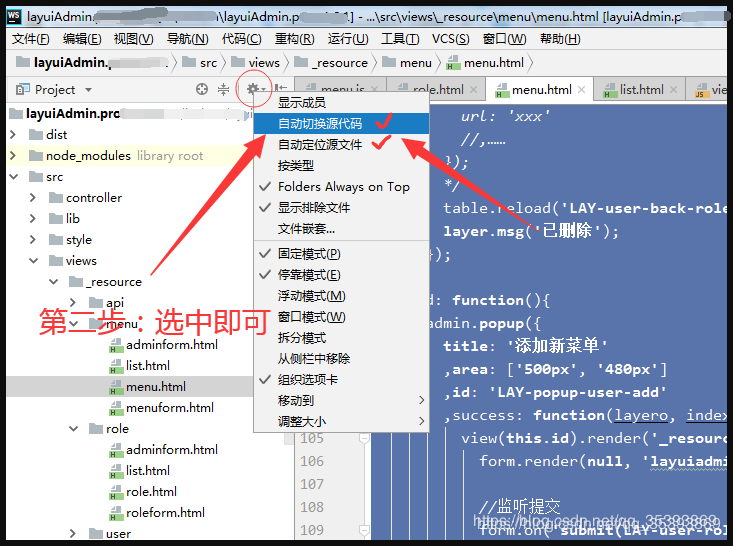733x546 pixels.
Task: Collapse the src folder arrow
Action: pyautogui.click(x=14, y=177)
